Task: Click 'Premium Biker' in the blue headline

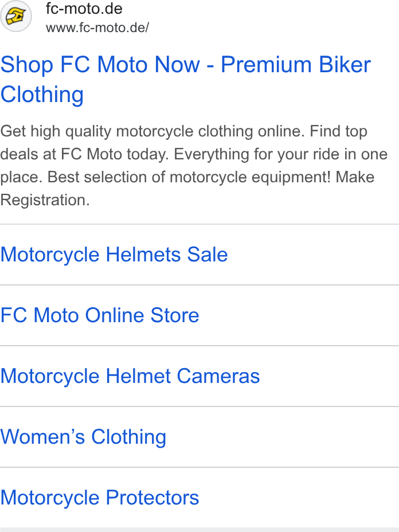Action: (296, 64)
